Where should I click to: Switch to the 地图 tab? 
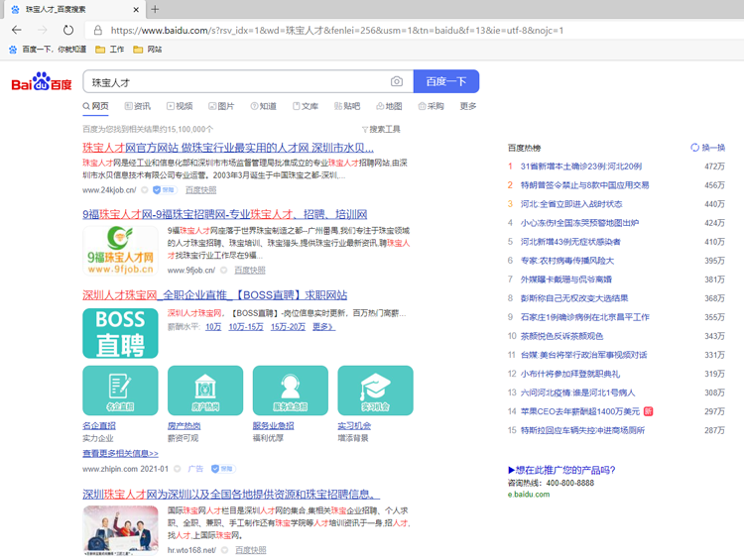point(389,106)
